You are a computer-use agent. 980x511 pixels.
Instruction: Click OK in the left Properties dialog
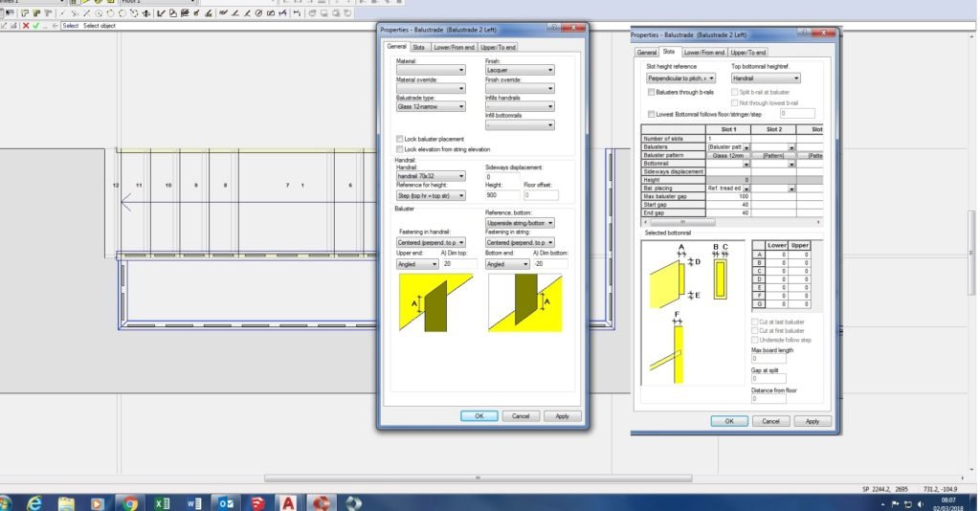(x=479, y=416)
